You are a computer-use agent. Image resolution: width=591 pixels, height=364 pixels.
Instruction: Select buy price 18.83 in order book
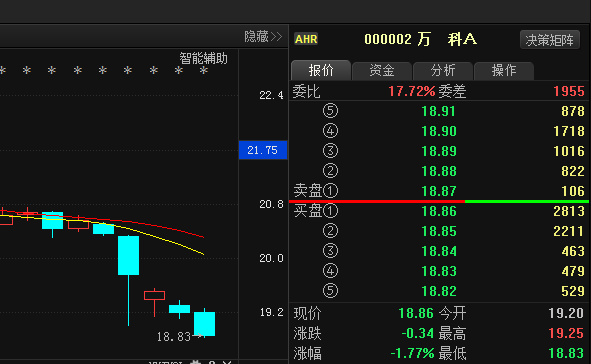[439, 271]
